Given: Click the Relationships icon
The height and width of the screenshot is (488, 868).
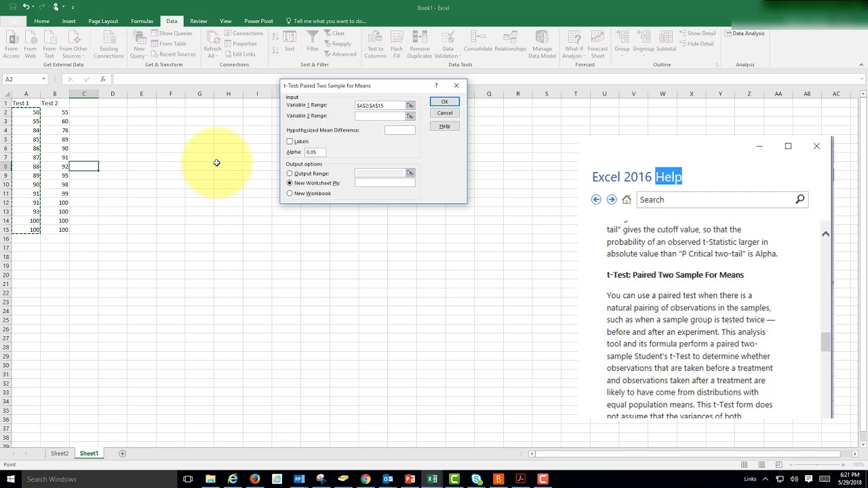Looking at the screenshot, I should pos(511,38).
